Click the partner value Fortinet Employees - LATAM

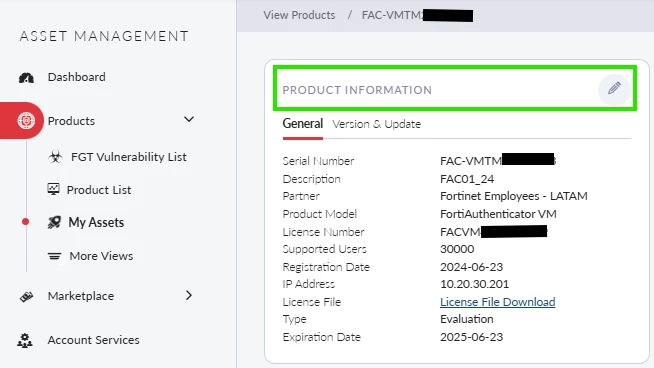point(514,196)
